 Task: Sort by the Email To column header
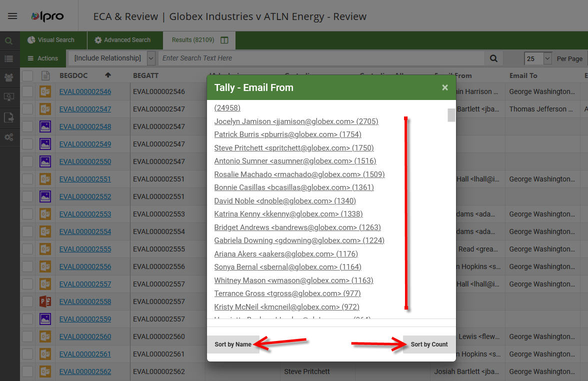[x=523, y=75]
